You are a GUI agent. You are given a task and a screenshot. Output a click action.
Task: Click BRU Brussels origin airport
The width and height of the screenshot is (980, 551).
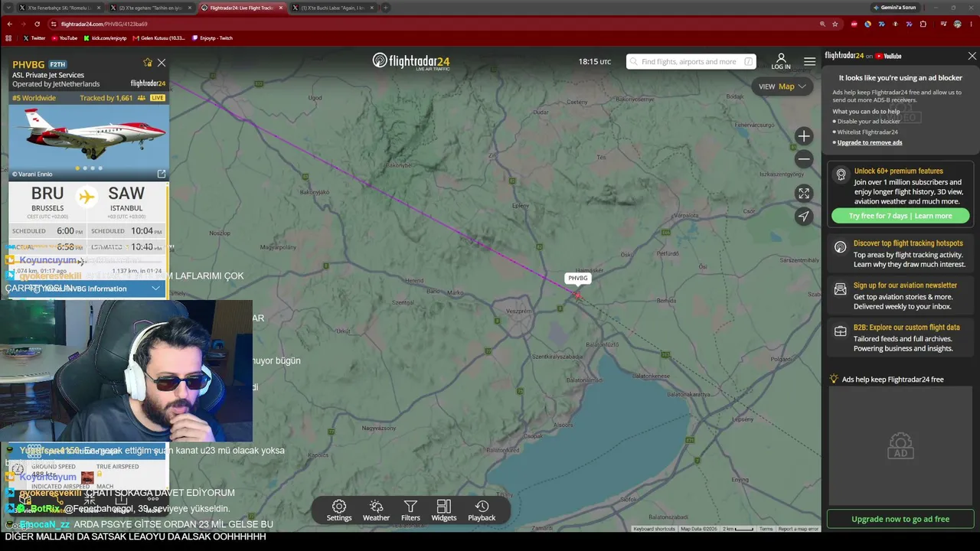click(x=47, y=199)
